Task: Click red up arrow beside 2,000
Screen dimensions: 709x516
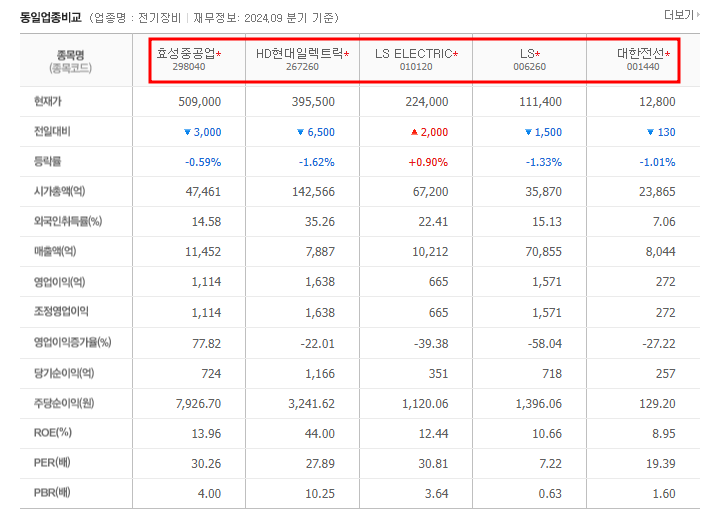Action: (x=414, y=132)
